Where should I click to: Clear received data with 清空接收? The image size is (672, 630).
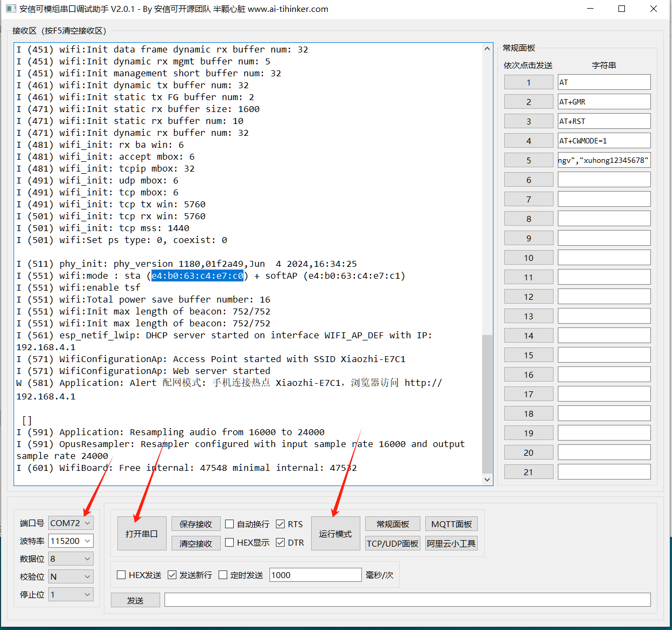click(x=196, y=543)
